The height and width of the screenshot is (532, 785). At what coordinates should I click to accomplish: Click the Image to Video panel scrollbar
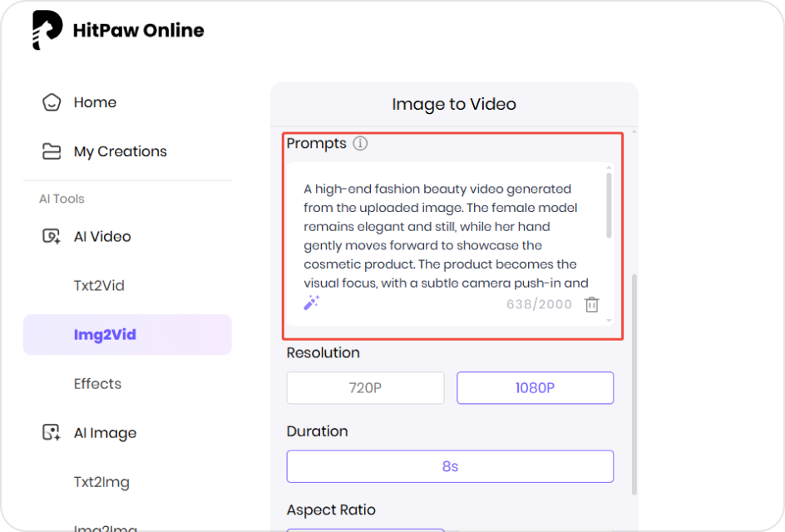point(634,382)
